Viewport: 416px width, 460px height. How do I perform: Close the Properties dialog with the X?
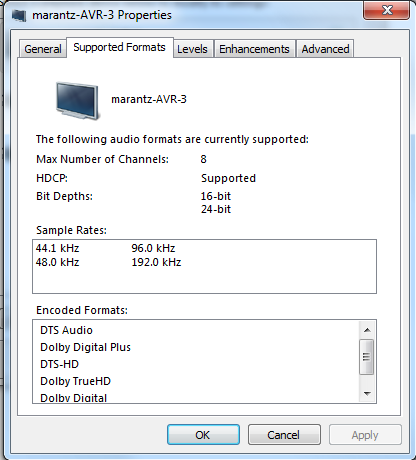click(x=387, y=10)
